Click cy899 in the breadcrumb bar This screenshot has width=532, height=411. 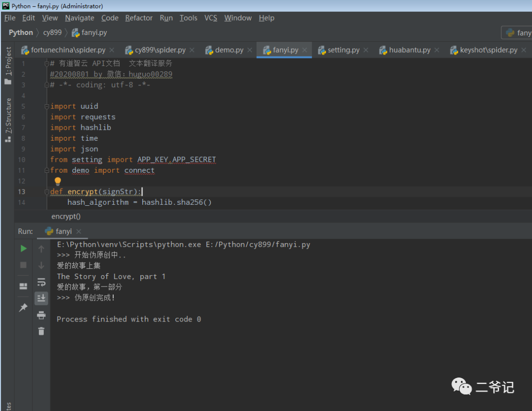52,32
